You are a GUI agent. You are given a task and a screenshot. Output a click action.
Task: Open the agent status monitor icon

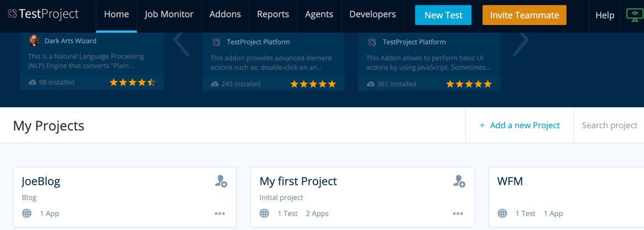pos(635,15)
